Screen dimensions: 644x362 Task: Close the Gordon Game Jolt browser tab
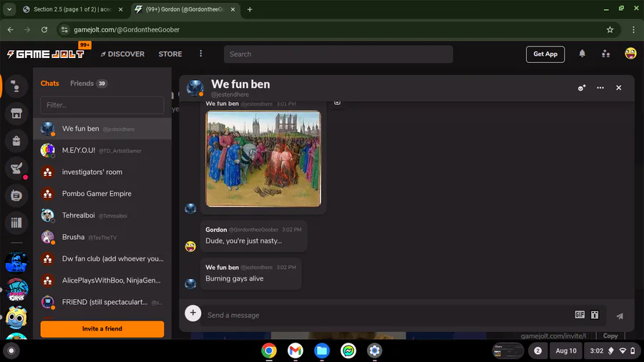tap(233, 9)
